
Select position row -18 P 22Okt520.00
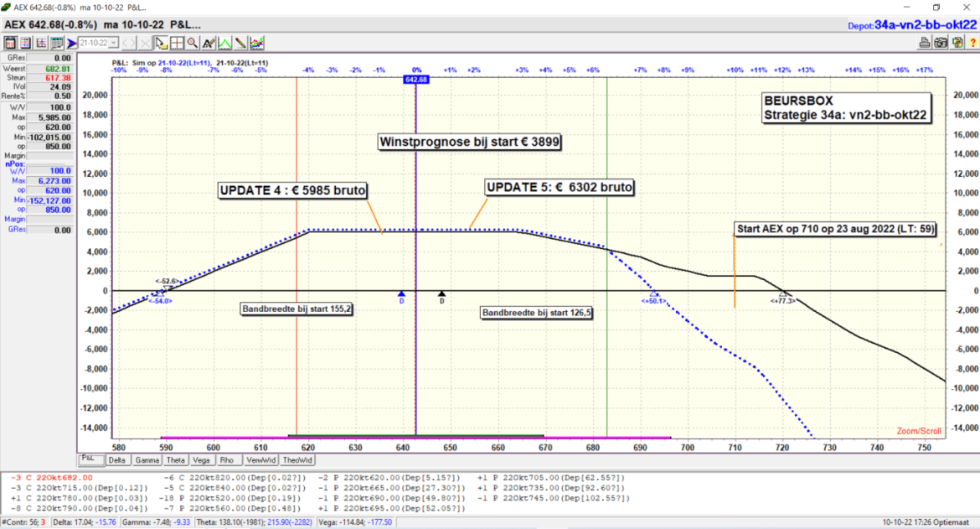(232, 498)
